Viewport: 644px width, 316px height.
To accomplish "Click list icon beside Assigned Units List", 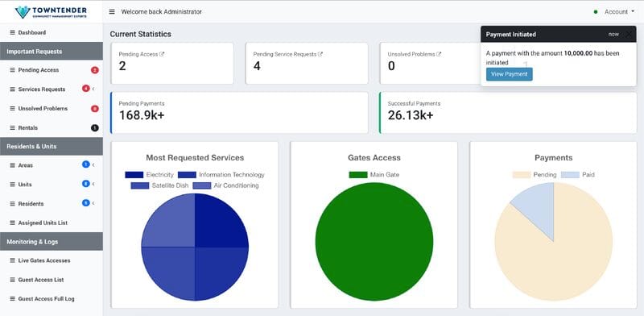I will coord(12,223).
